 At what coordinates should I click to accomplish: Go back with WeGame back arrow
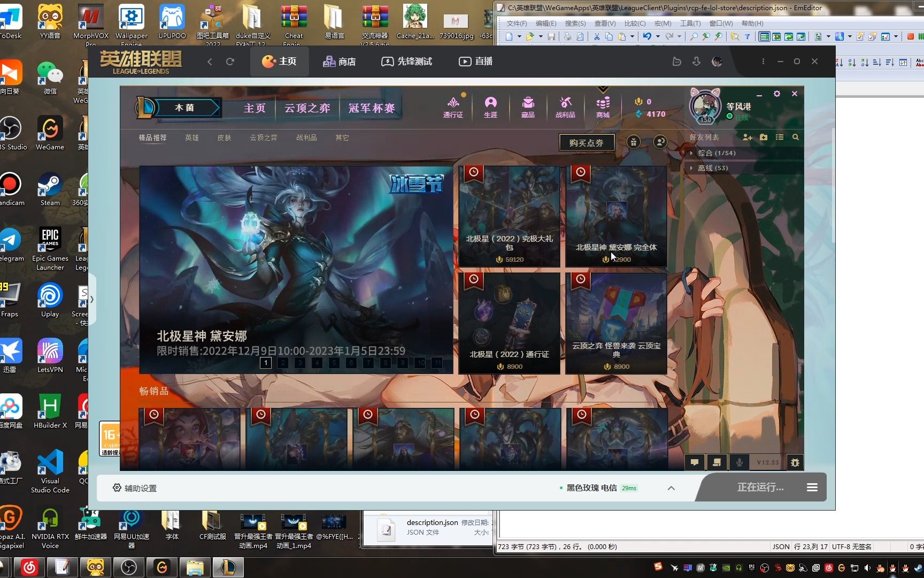[210, 62]
